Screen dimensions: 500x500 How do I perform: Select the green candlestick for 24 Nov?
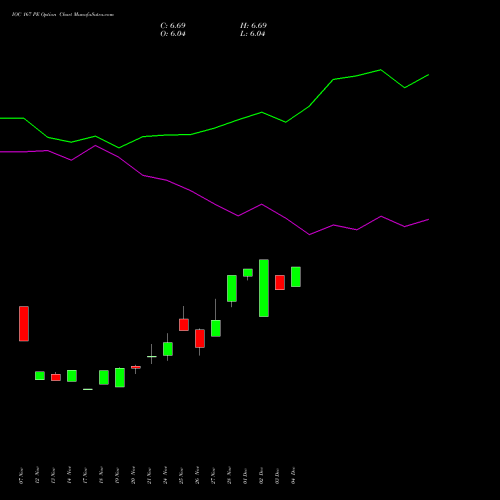tap(168, 349)
